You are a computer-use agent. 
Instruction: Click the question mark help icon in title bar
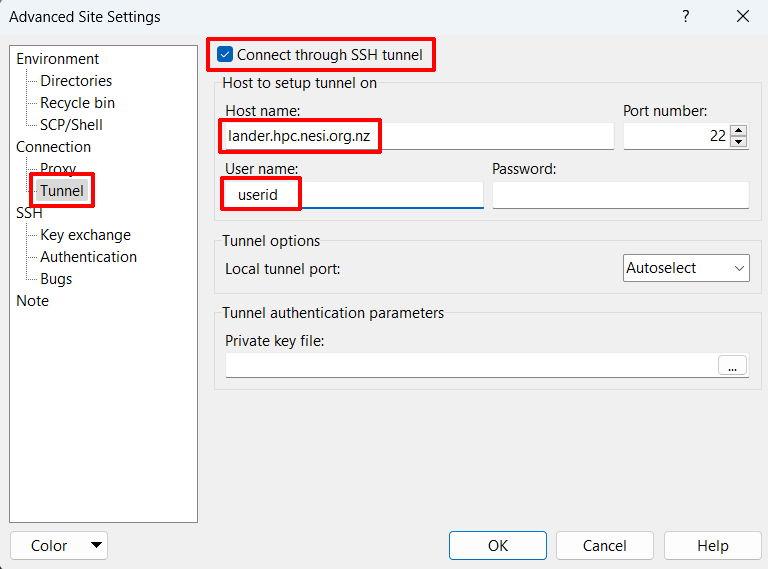(686, 16)
